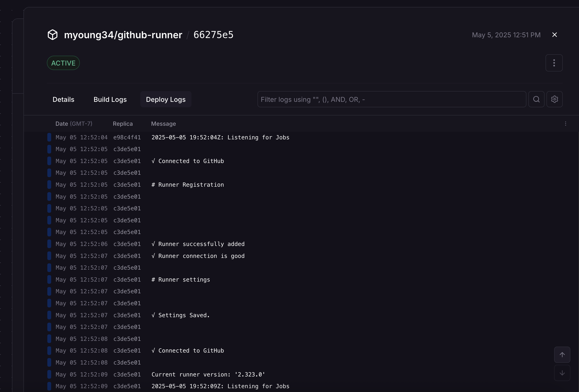The height and width of the screenshot is (392, 579).
Task: Close the deployment panel with the X
Action: (x=554, y=35)
